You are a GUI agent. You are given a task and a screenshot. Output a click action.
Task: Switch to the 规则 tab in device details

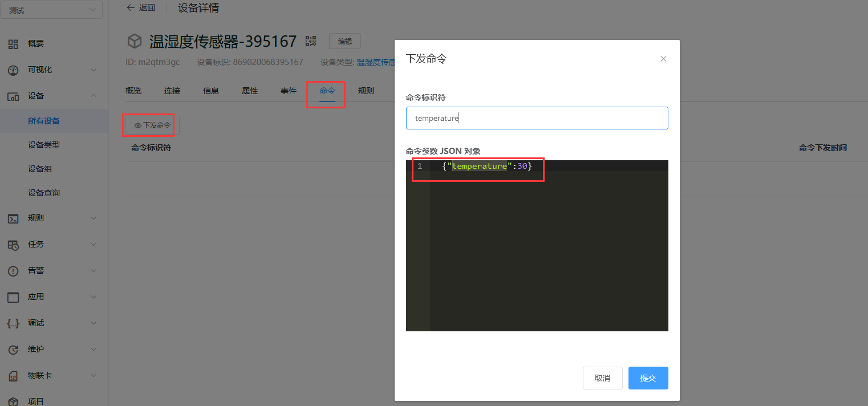[x=366, y=91]
